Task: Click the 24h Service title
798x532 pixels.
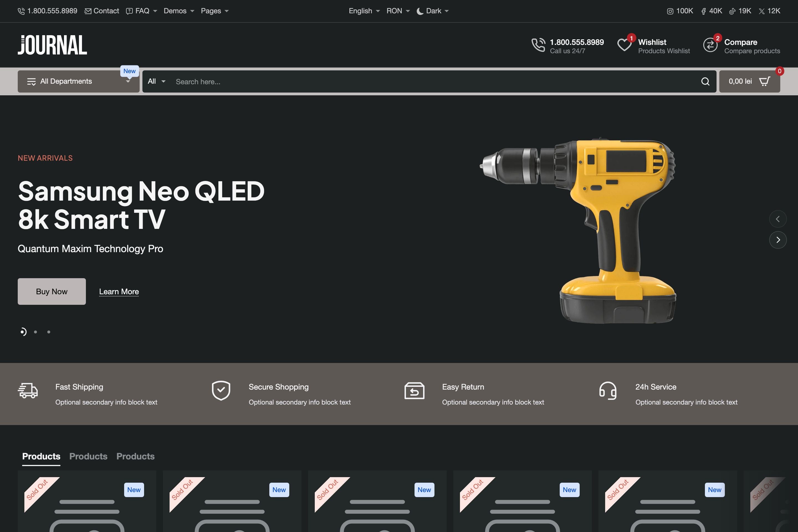Action: [x=656, y=387]
